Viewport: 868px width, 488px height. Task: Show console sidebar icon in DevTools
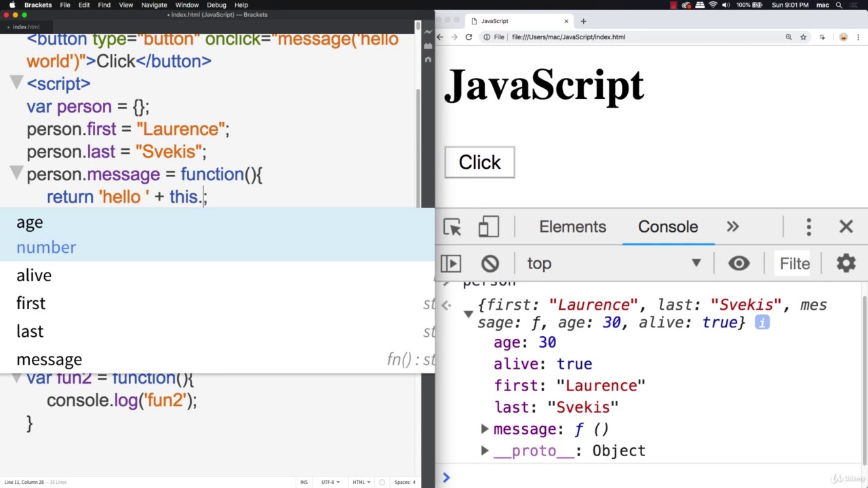point(451,264)
